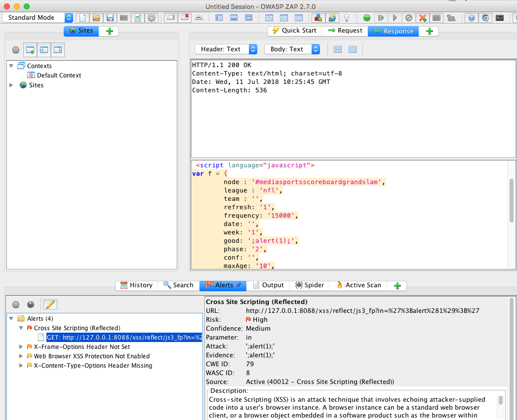Select the GET js3_fp alert entry
The height and width of the screenshot is (420, 517).
coord(124,337)
